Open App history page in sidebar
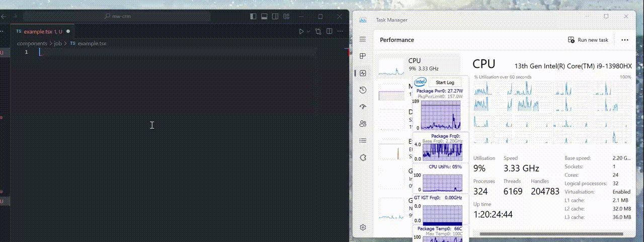The width and height of the screenshot is (644, 242). tap(363, 90)
